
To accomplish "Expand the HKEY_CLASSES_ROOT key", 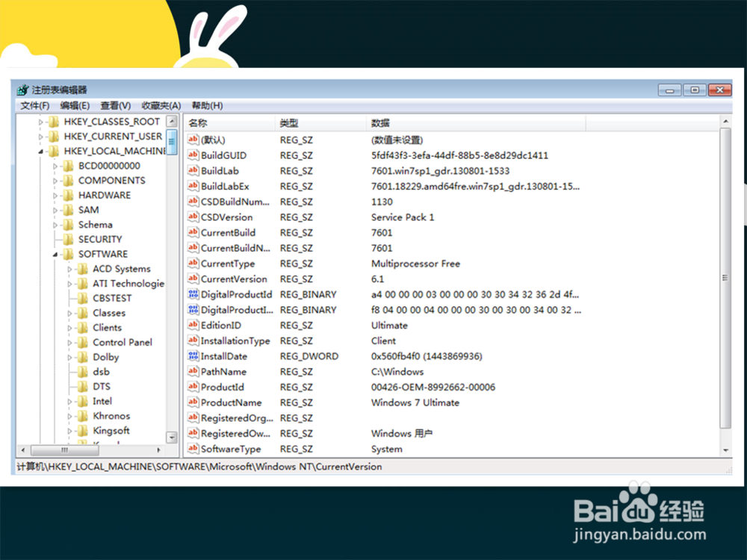I will point(40,122).
